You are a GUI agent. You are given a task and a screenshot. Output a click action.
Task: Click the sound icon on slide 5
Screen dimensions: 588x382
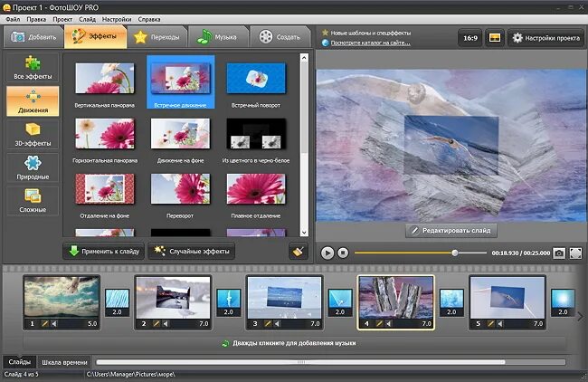tap(500, 323)
